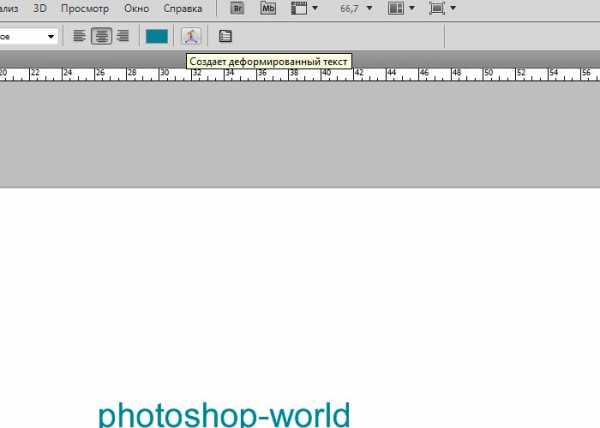
Task: Open the Просмотр menu
Action: [85, 8]
